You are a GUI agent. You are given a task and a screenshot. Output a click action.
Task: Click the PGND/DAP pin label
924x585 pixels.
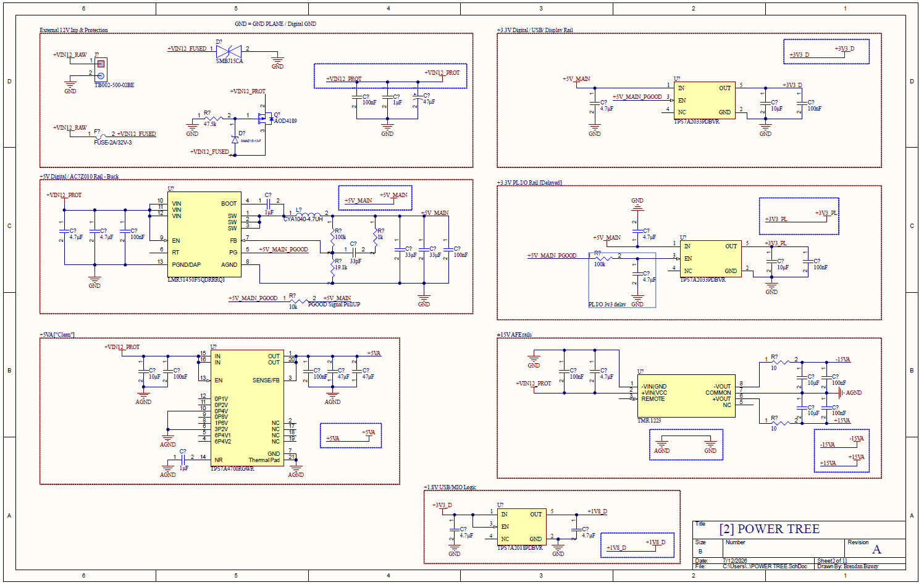(186, 265)
